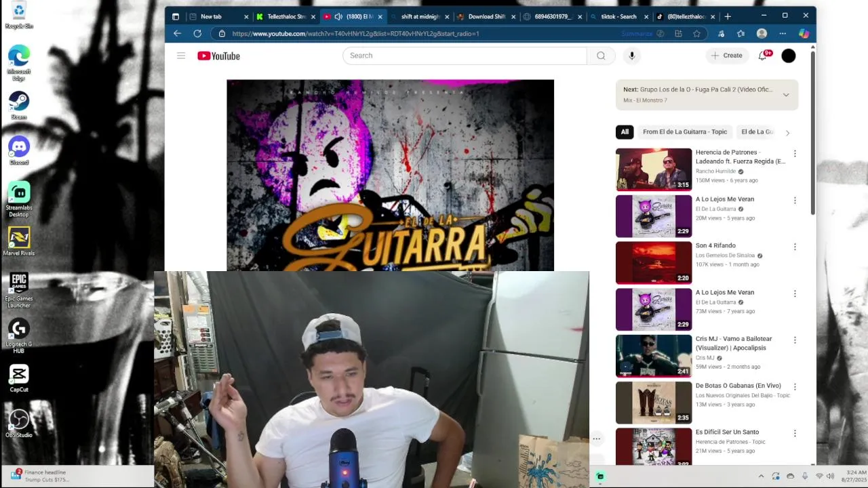Switch to 68946301979 tab
Screen dimensions: 868x488
pos(553,16)
